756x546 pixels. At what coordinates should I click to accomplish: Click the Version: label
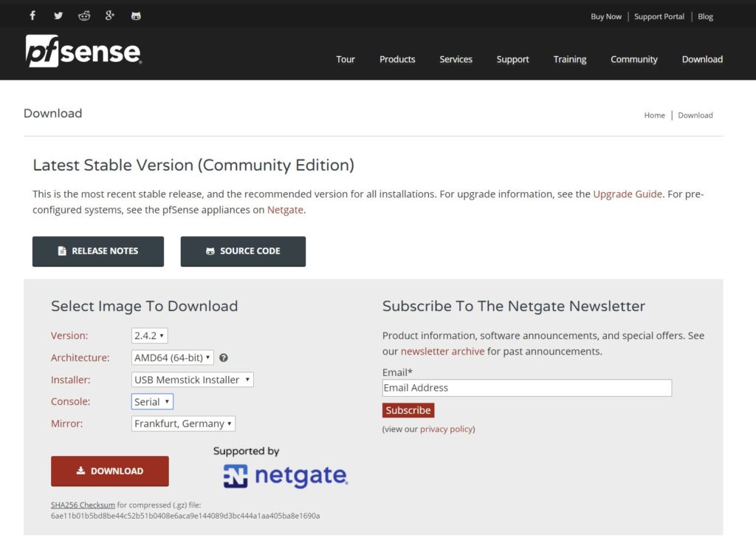tap(69, 335)
